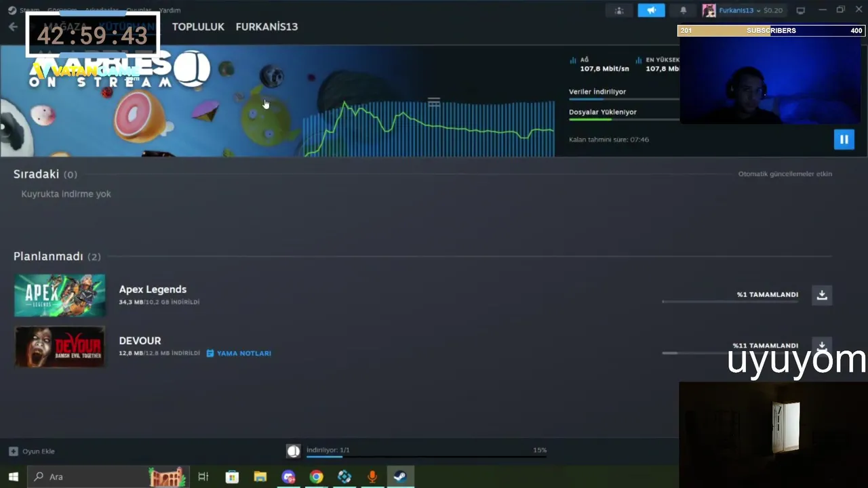Click 'Kuyrukta indirme yok' text
This screenshot has height=488, width=868.
click(x=66, y=194)
